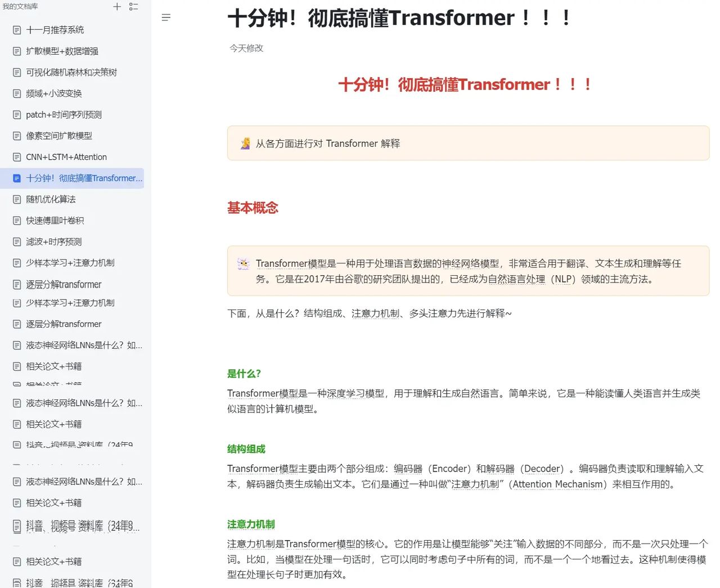This screenshot has width=720, height=588.
Task: Click the document icon beside 频域+小波变换
Action: click(16, 93)
